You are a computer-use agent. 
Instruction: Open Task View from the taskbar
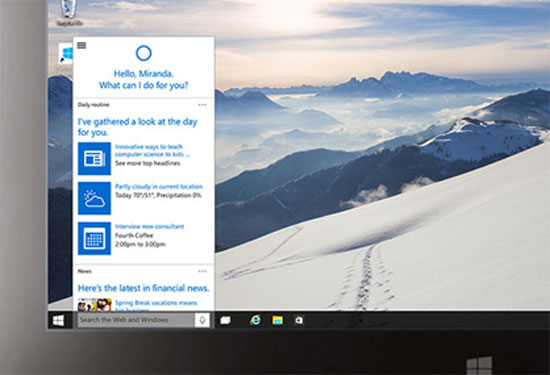tap(225, 320)
